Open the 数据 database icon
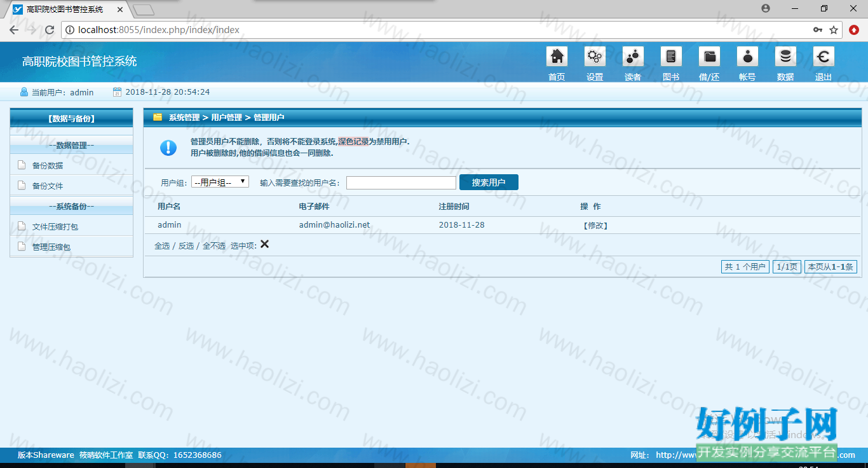The height and width of the screenshot is (468, 868). (785, 57)
